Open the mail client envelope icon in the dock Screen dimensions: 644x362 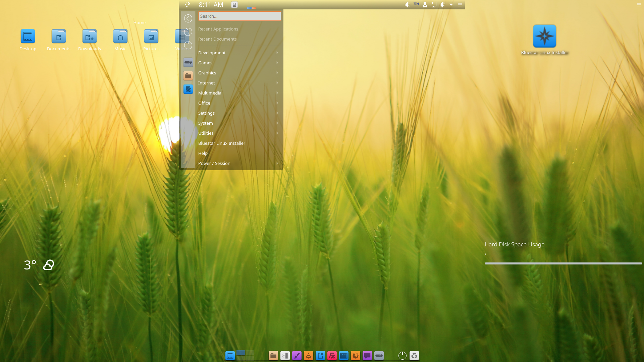coord(344,356)
